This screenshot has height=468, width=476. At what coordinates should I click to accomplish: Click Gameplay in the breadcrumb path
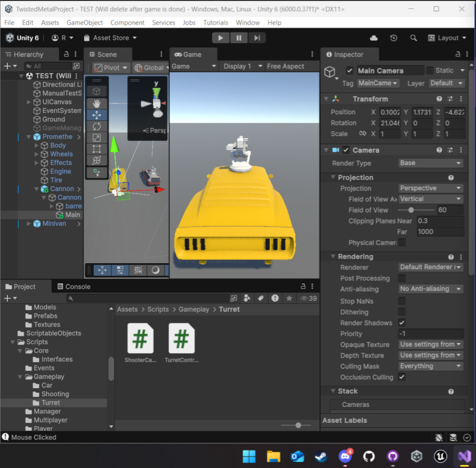(x=194, y=309)
